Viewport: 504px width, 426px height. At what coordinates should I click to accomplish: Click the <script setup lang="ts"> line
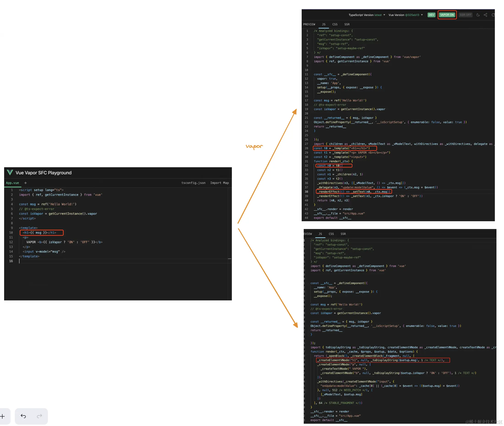tap(41, 190)
